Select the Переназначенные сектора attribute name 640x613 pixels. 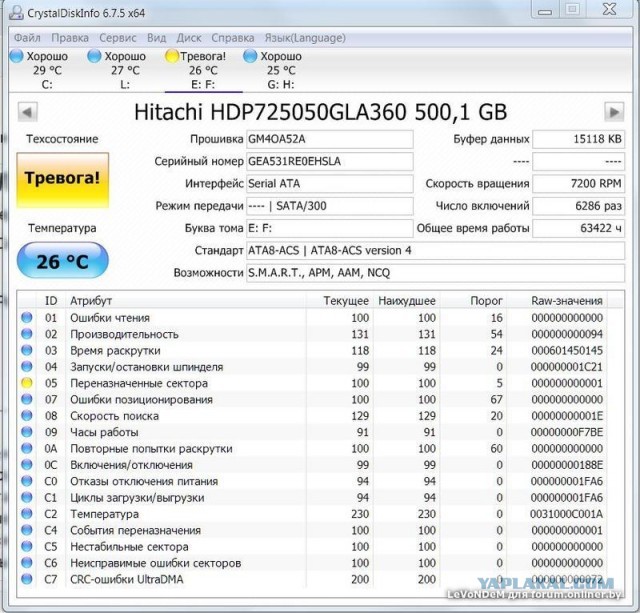(139, 383)
